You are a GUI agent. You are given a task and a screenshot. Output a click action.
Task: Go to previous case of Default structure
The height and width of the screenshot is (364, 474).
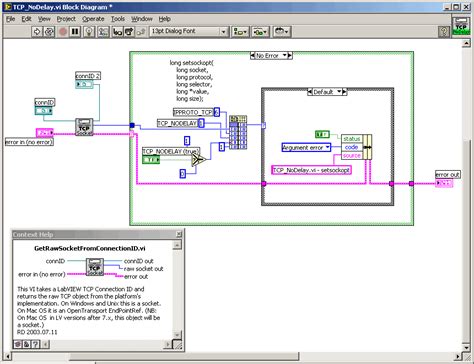coord(310,92)
